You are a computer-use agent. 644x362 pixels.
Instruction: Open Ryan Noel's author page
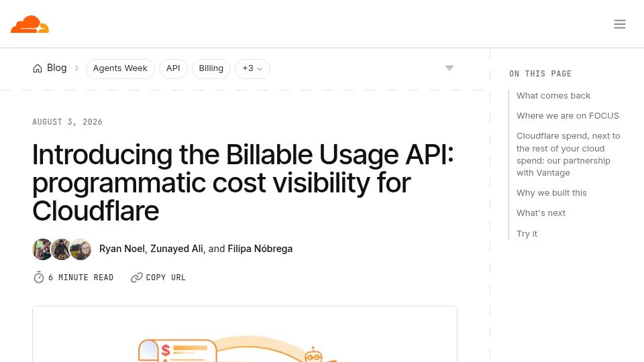[122, 249]
